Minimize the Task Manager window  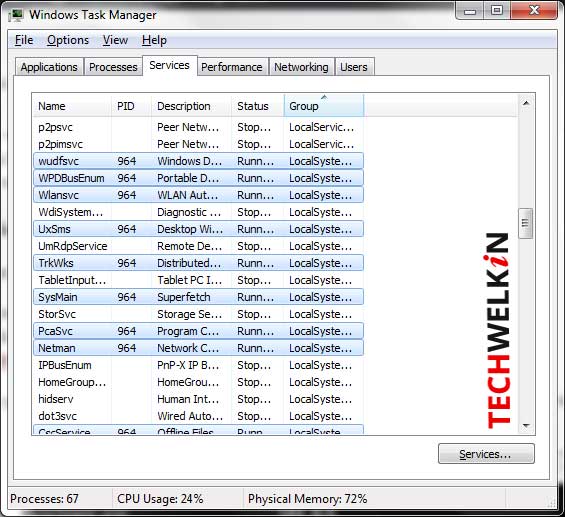coord(469,11)
